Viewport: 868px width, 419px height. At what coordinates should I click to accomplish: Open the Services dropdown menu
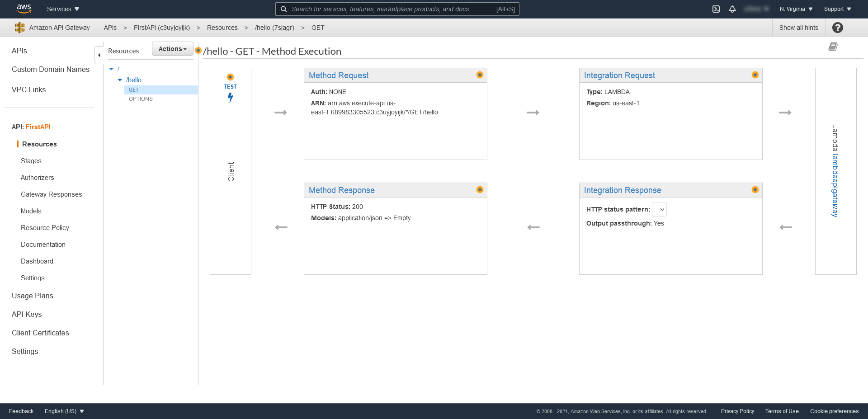63,9
